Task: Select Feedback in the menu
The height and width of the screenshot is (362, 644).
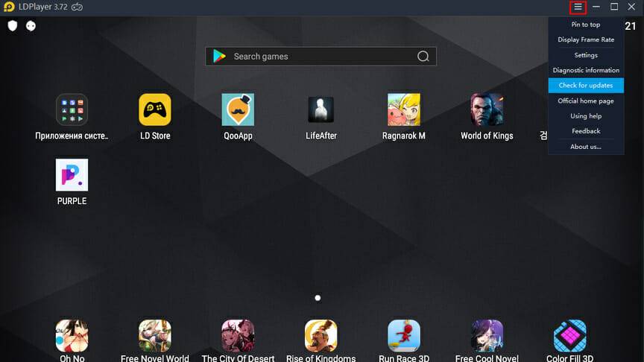Action: [586, 131]
